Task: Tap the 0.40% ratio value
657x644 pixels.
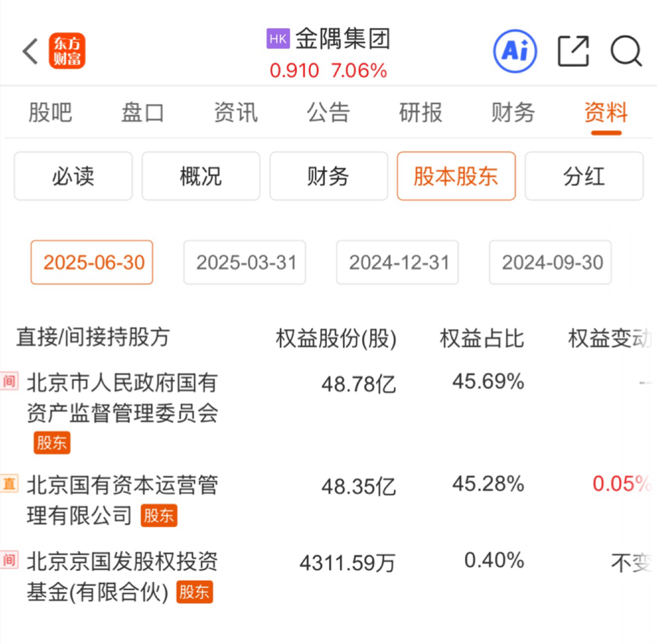Action: 495,560
